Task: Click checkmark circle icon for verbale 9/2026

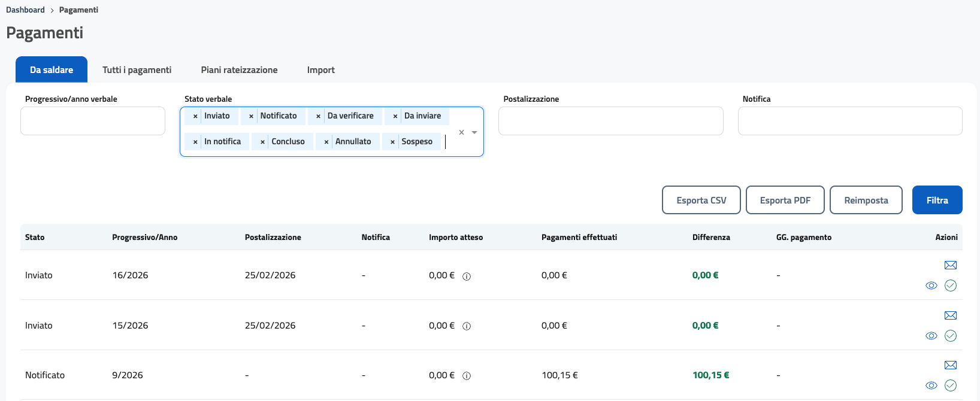Action: pyautogui.click(x=950, y=385)
